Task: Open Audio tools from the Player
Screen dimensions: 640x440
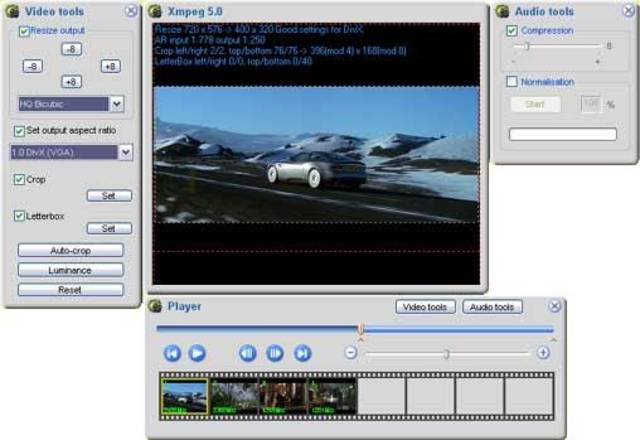Action: 492,307
